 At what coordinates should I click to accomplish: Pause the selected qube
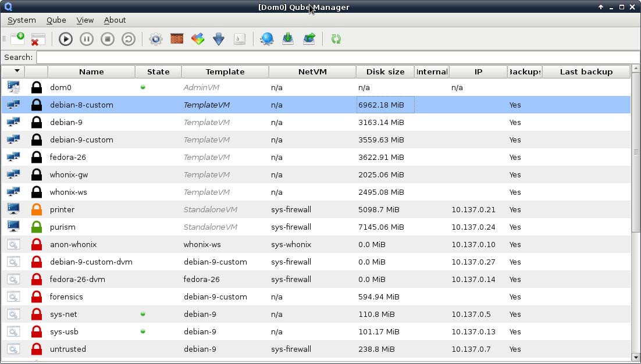click(x=87, y=39)
